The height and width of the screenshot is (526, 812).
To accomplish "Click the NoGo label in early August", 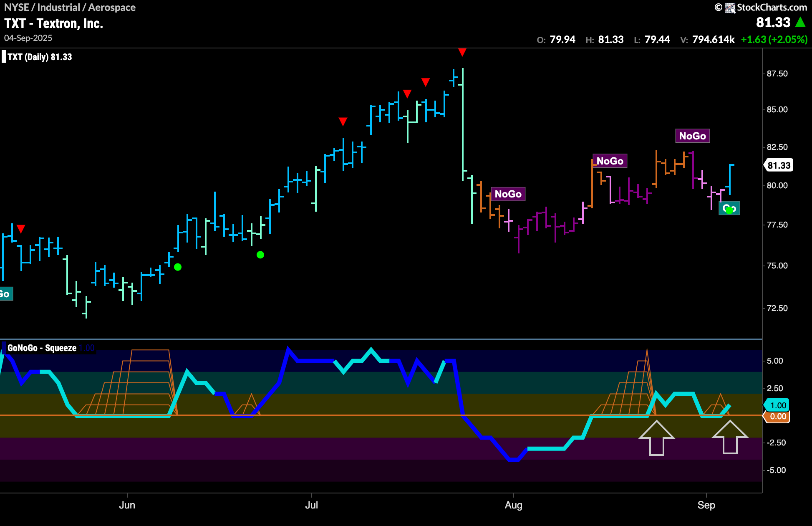I will 508,194.
